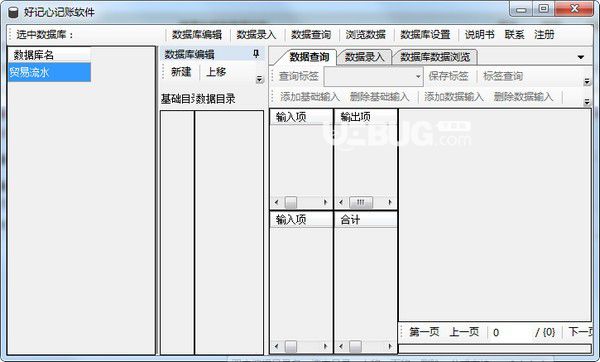Click left scroll arrow under lower 输入项
This screenshot has height=362, width=600.
tap(276, 347)
